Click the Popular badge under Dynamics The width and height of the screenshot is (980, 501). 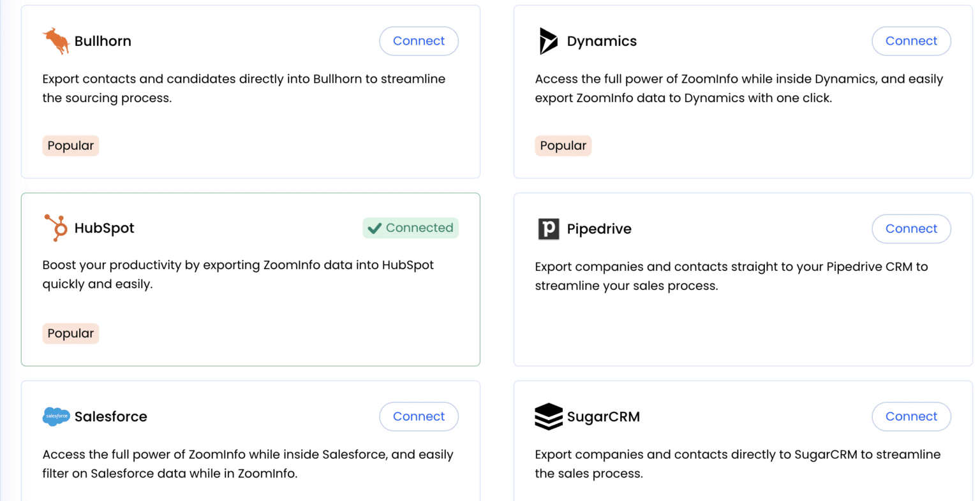[x=563, y=145]
